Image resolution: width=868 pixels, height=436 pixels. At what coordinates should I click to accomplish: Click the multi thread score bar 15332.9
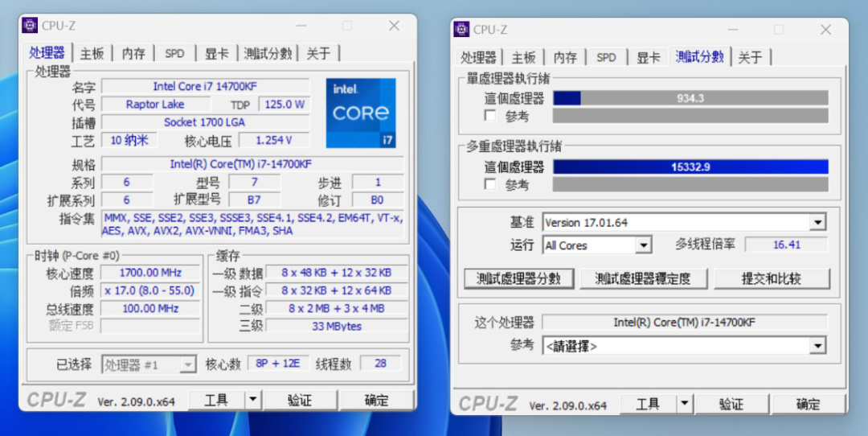click(x=690, y=167)
